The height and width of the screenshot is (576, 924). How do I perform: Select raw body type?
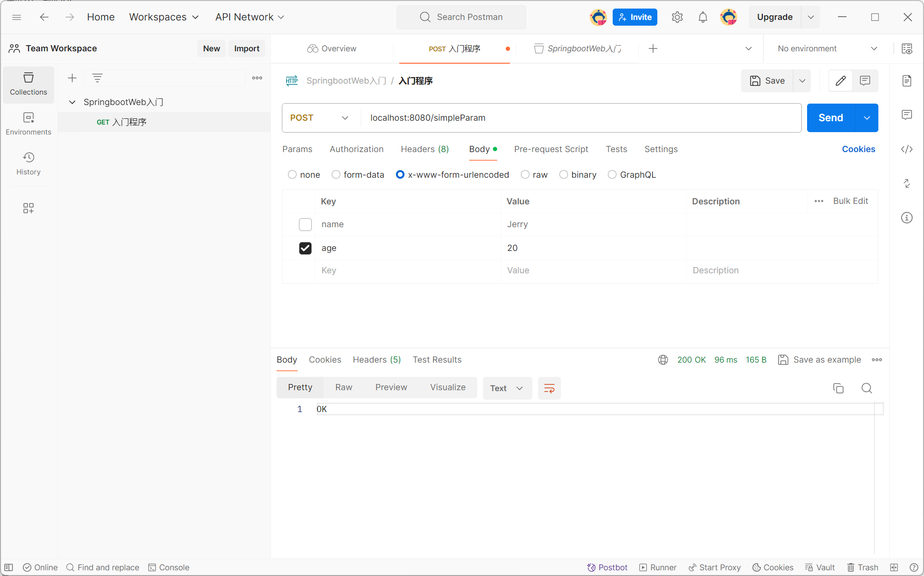point(525,175)
